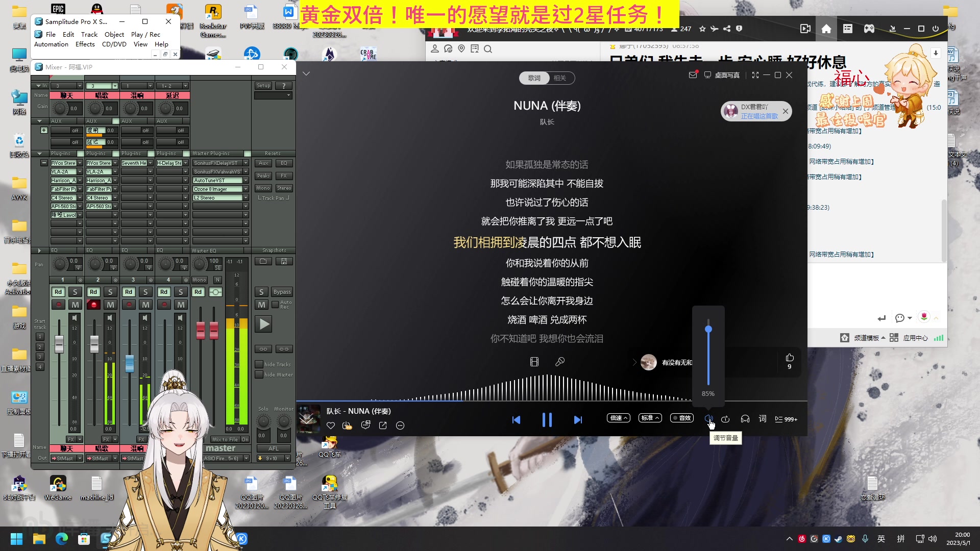This screenshot has height=551, width=980.
Task: Open the more options ellipsis icon
Action: coord(400,425)
